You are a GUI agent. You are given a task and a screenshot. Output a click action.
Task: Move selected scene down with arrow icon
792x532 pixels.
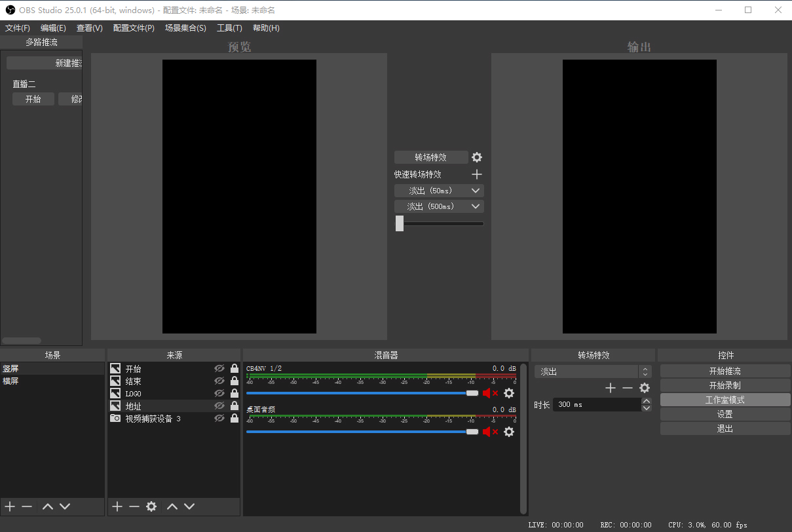coord(65,506)
